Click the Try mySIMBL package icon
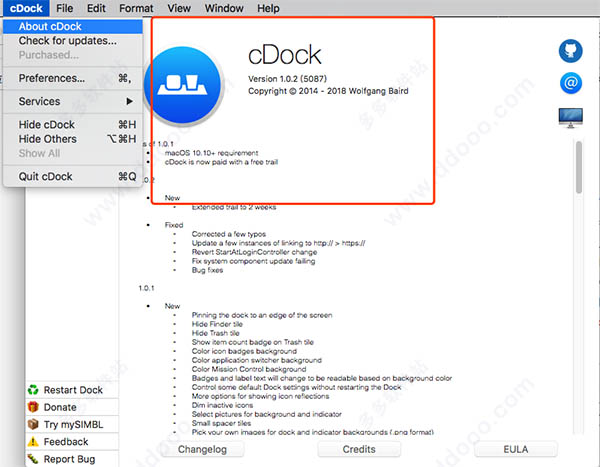 (x=33, y=424)
